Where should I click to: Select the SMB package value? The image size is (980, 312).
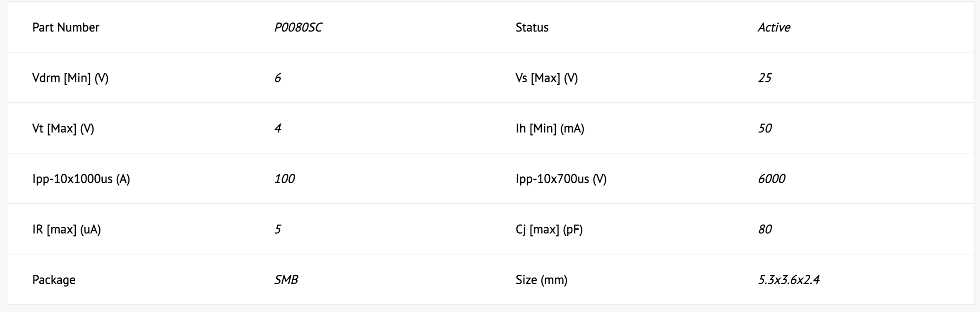(286, 280)
